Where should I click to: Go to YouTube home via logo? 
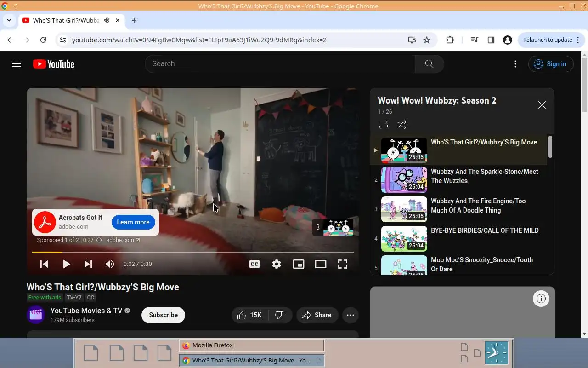54,64
